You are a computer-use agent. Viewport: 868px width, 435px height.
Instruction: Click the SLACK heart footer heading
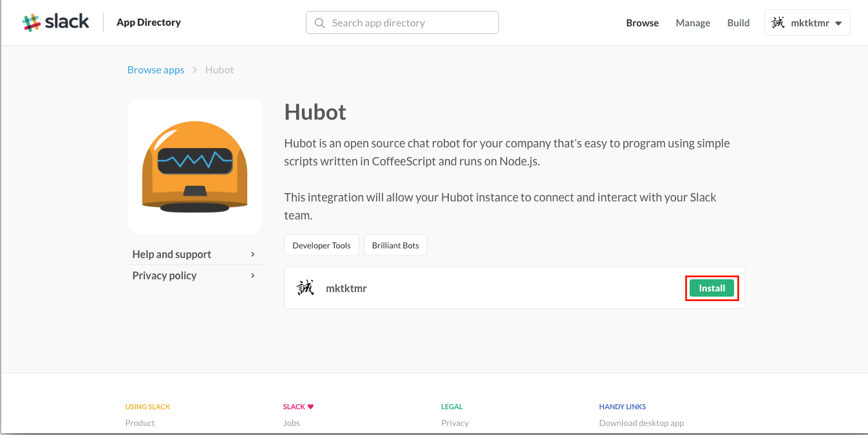click(x=298, y=407)
